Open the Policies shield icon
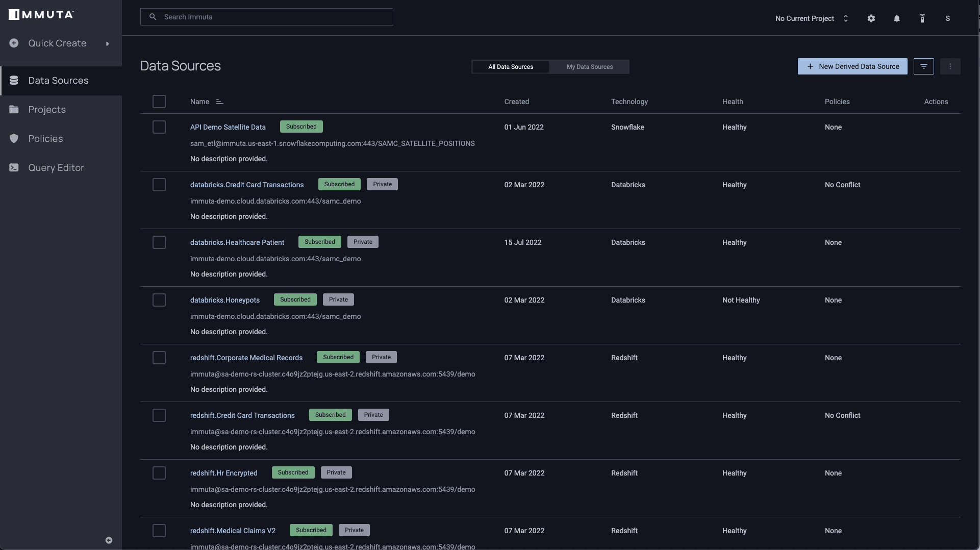980x550 pixels. point(14,139)
